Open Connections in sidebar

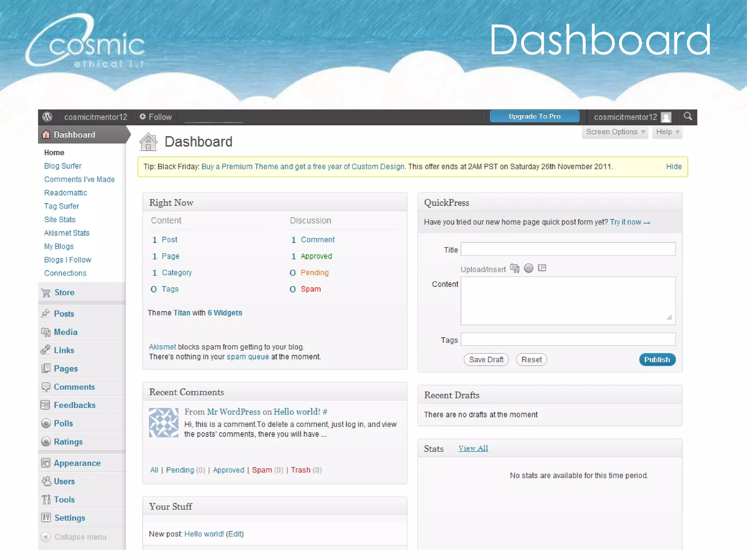click(x=65, y=273)
